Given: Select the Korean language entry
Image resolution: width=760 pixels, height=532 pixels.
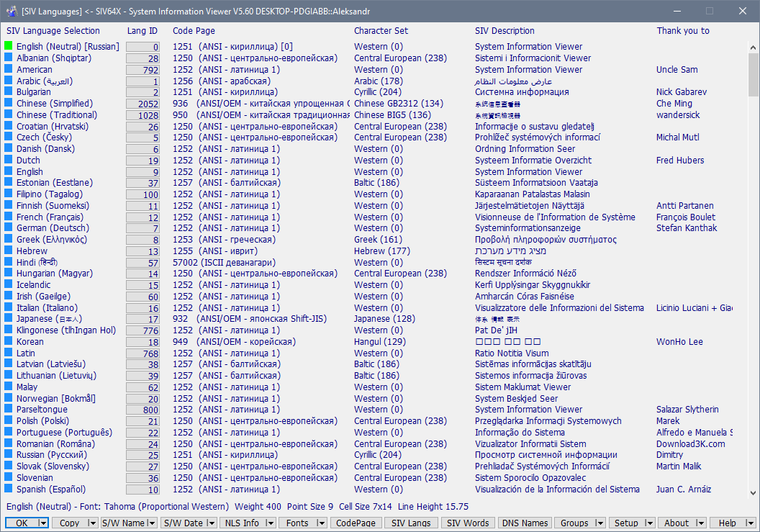Looking at the screenshot, I should (30, 341).
